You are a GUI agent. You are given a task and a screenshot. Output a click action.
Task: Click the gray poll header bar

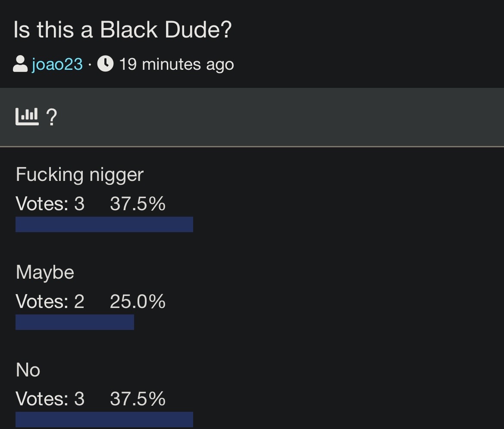(276, 117)
